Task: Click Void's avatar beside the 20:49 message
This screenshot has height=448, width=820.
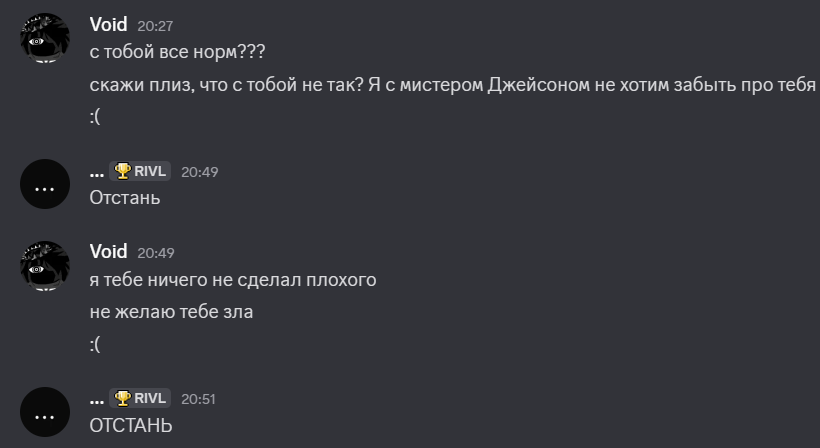Action: click(x=45, y=266)
